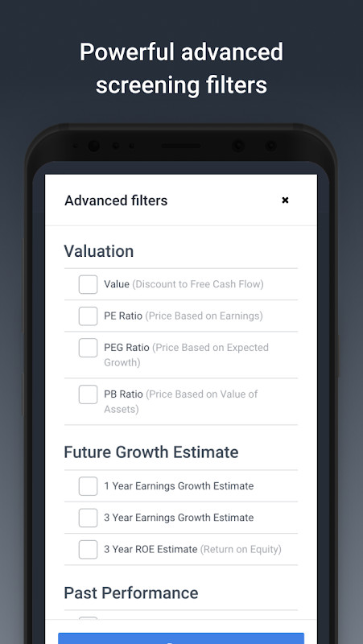
Task: Click the Future Growth Estimate section heading
Action: point(151,452)
